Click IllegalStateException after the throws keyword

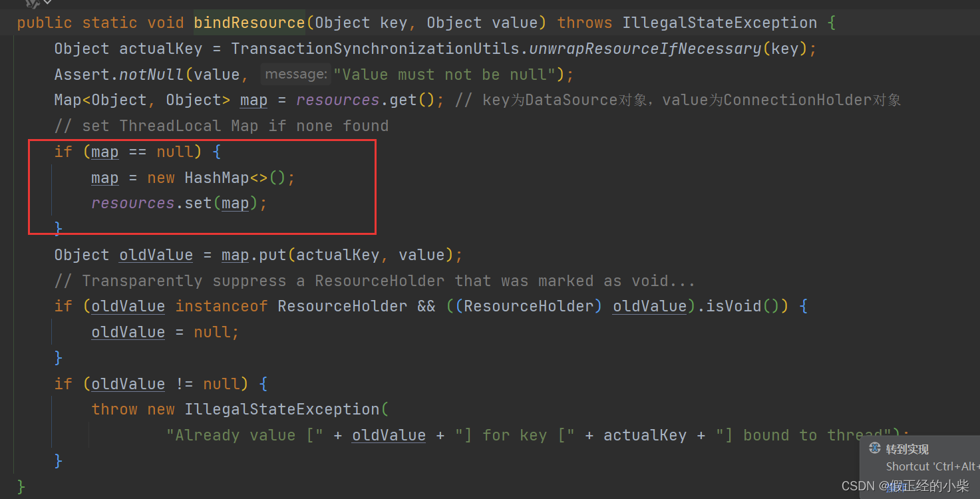tap(720, 23)
